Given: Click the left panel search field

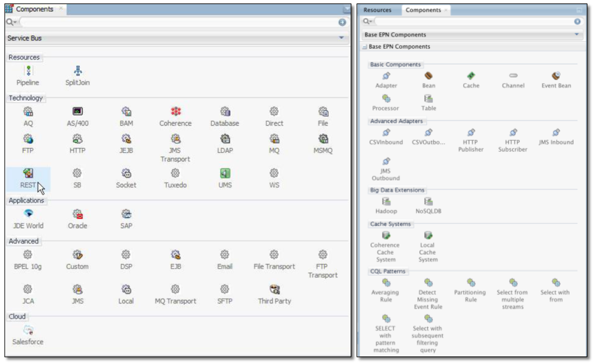Looking at the screenshot, I should click(178, 22).
